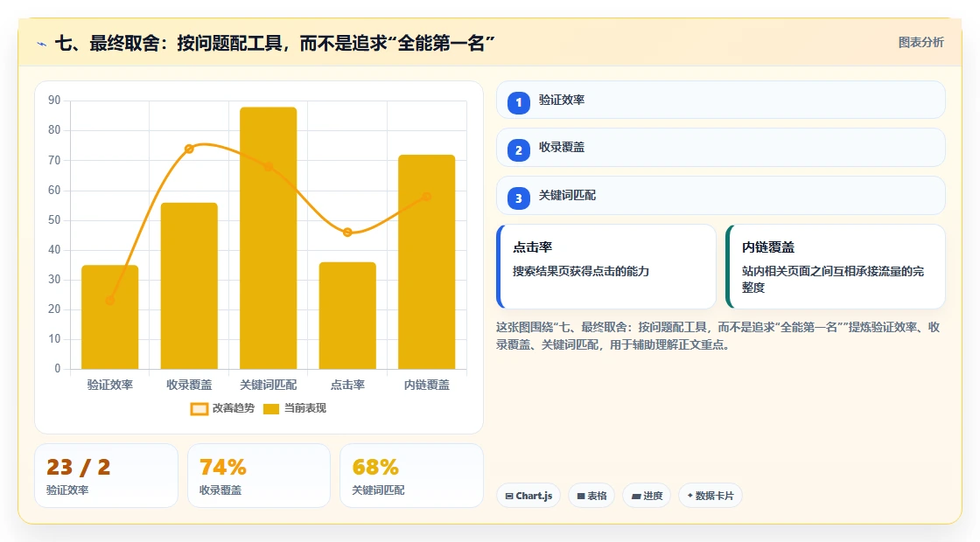Click the 74% 收录覆盖 stat card

coord(259,476)
